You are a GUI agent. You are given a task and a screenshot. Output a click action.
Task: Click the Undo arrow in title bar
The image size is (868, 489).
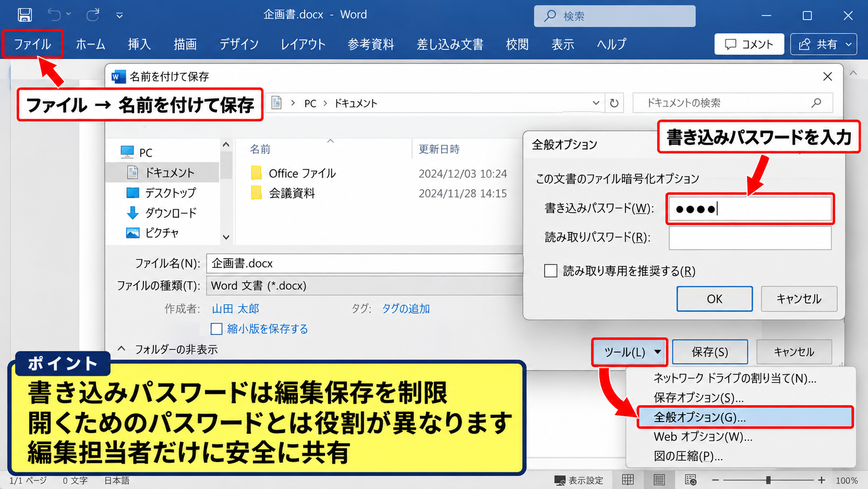(x=55, y=15)
